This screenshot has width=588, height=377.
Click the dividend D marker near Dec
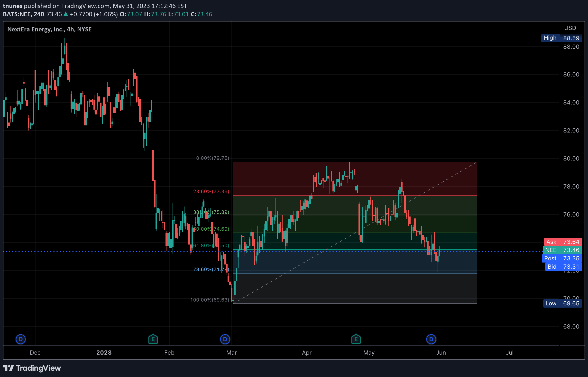20,339
